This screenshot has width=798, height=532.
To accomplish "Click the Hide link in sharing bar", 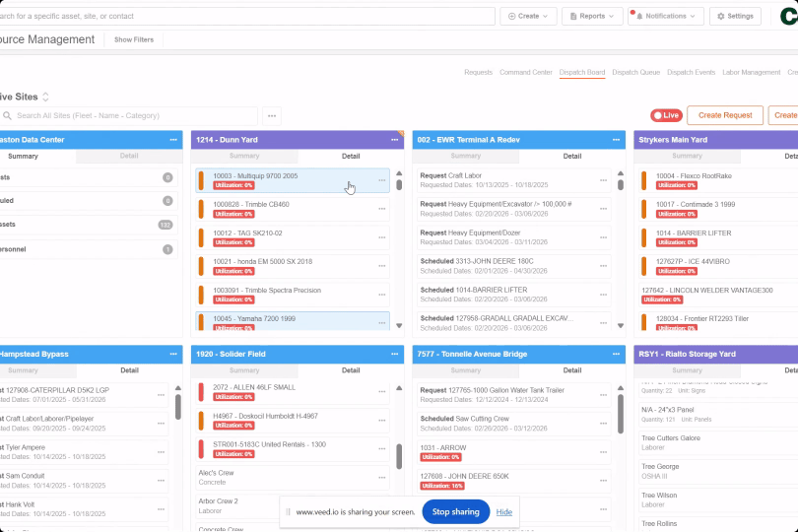I will [503, 512].
